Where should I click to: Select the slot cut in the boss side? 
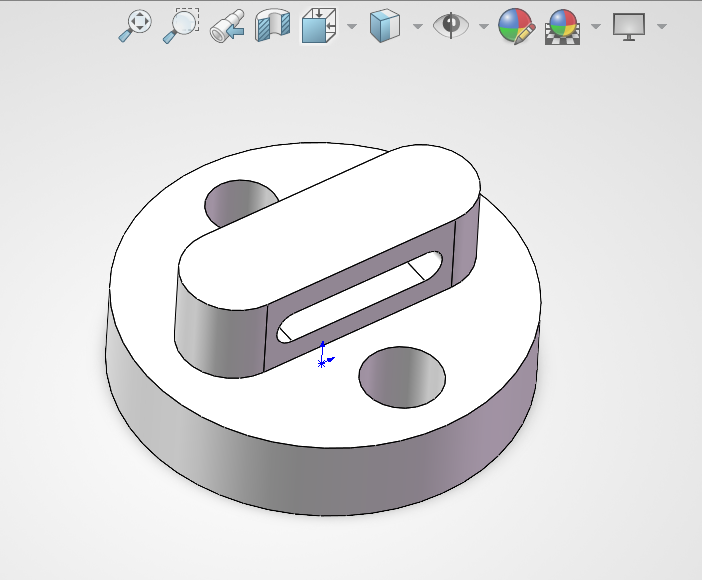(x=360, y=297)
